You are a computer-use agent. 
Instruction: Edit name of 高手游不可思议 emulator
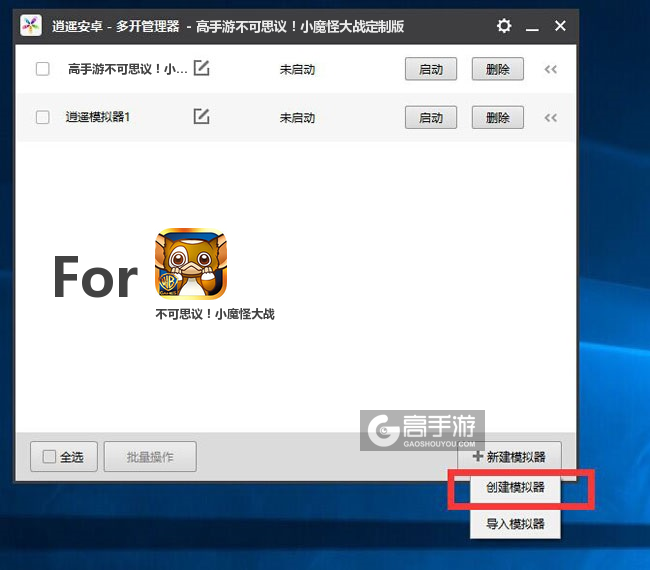[x=201, y=68]
